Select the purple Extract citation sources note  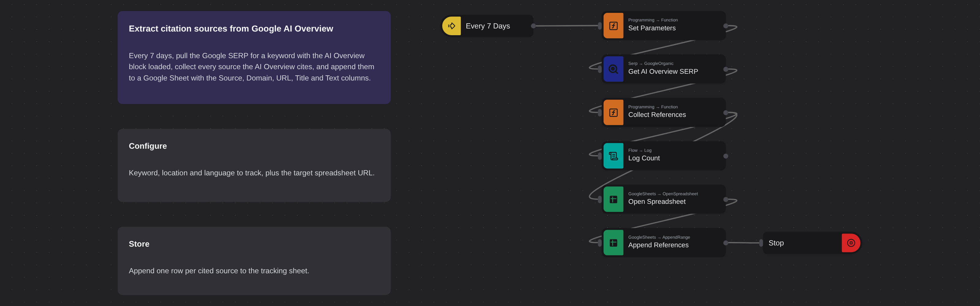tap(254, 58)
